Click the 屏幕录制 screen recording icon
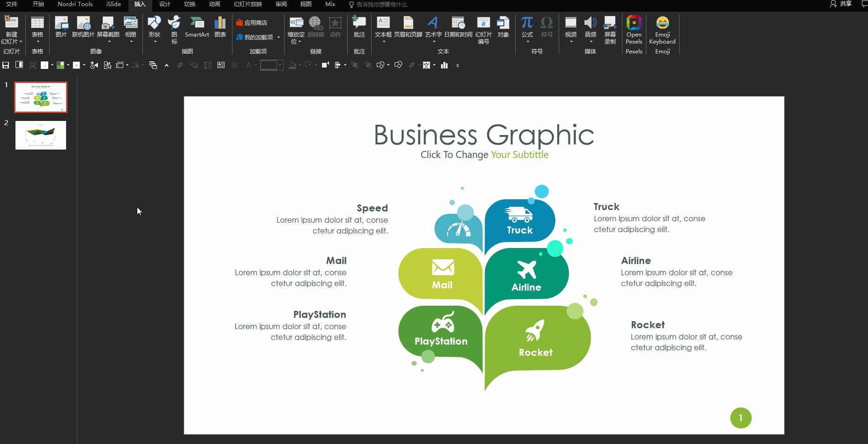Image resolution: width=868 pixels, height=444 pixels. coord(610,30)
